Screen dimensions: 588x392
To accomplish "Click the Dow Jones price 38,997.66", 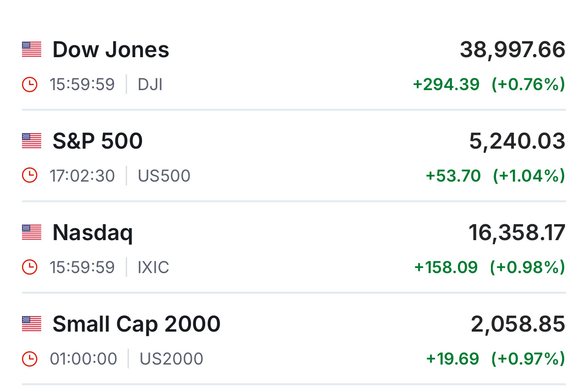I will (512, 49).
